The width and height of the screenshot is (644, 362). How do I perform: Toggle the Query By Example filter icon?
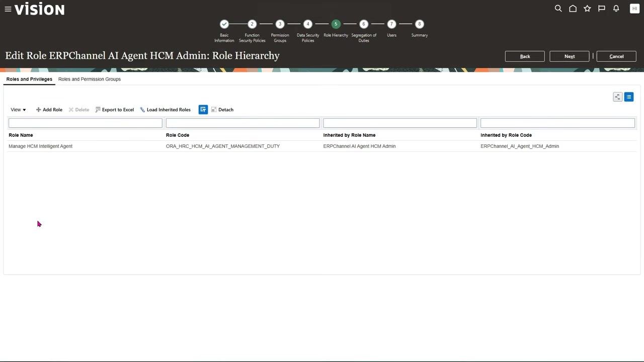click(203, 110)
